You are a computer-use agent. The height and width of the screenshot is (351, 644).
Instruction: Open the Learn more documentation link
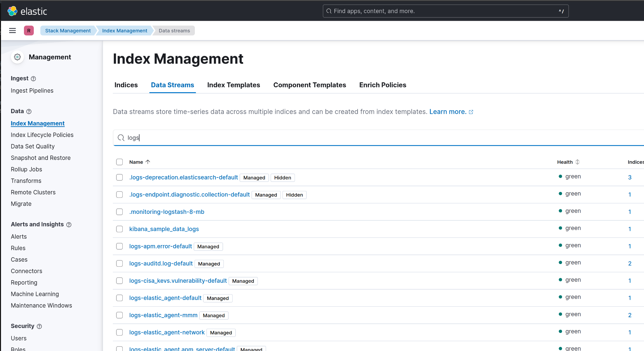448,112
